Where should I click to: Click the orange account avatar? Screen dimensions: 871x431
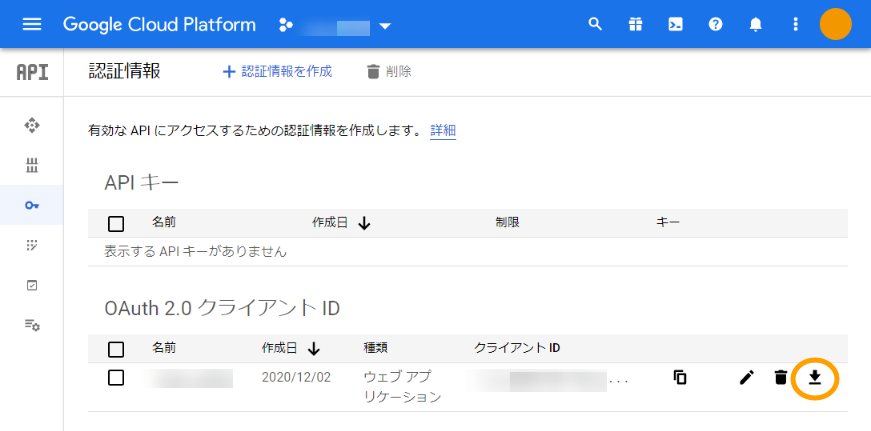coord(835,24)
